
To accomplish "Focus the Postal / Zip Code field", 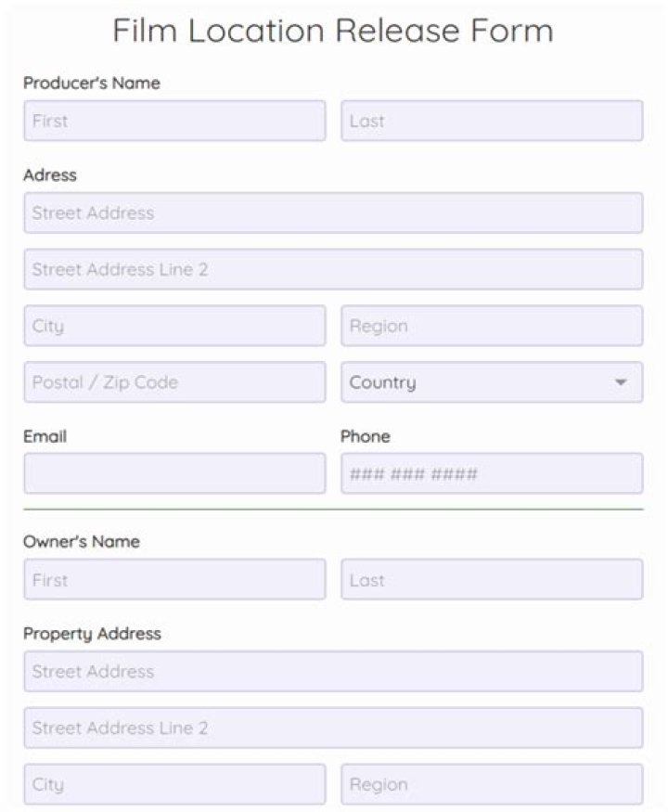I will (x=174, y=382).
